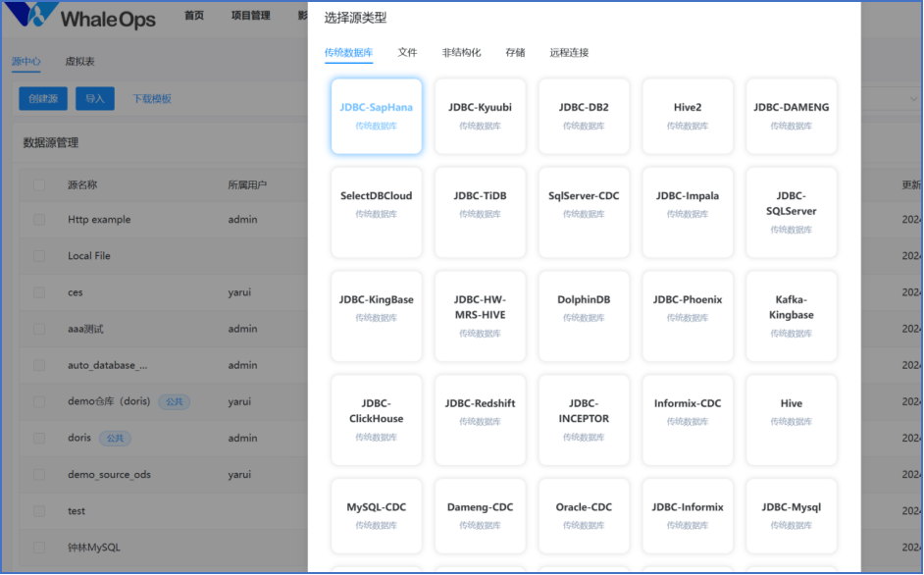The width and height of the screenshot is (924, 575).
Task: Choose the JDBC-Impala source card
Action: (x=687, y=212)
